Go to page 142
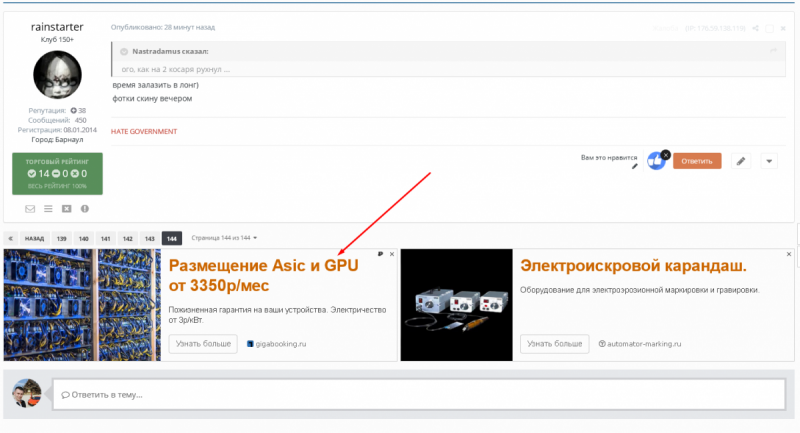The image size is (800, 433). [128, 238]
